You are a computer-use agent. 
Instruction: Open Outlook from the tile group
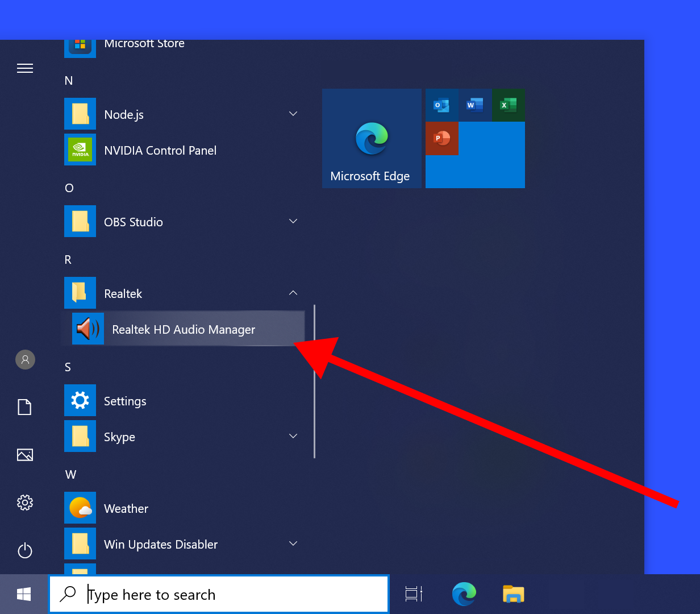click(x=442, y=105)
